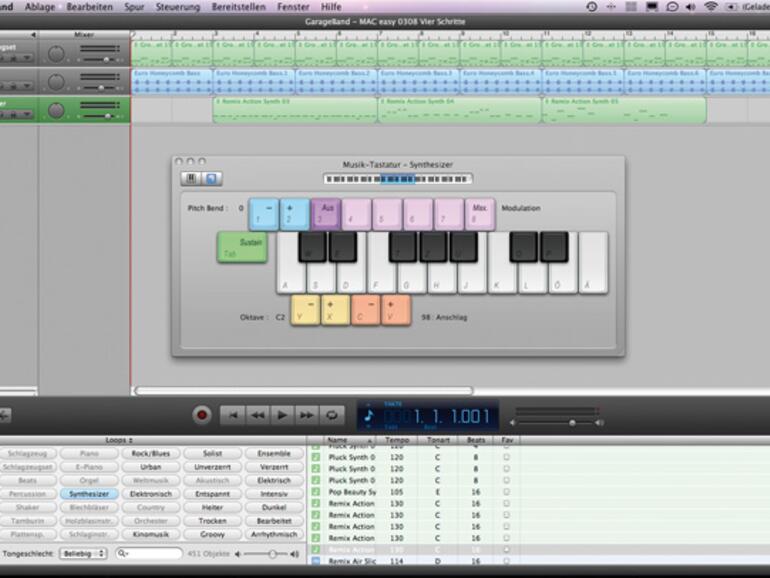770x578 pixels.
Task: Toggle the Cycle loop button
Action: pyautogui.click(x=331, y=415)
